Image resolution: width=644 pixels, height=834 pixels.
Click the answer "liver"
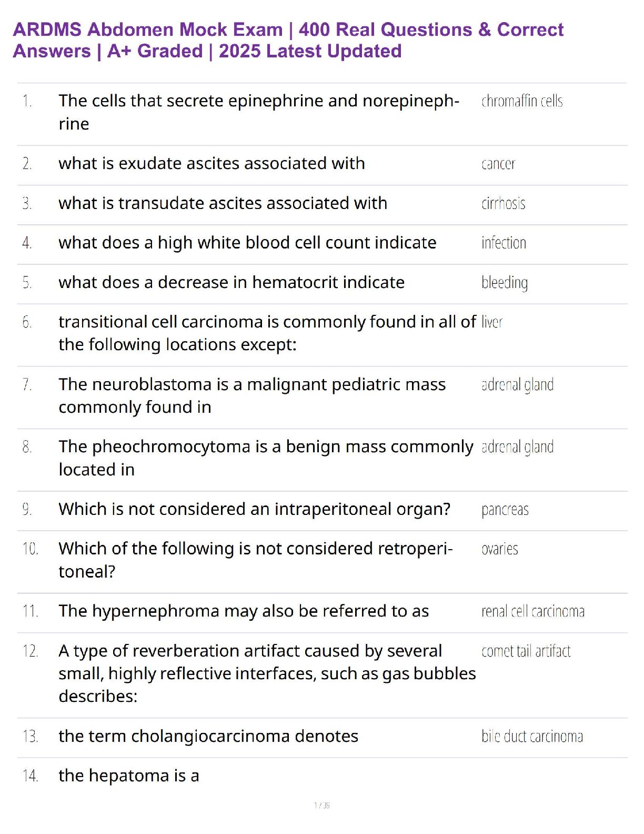click(x=491, y=322)
